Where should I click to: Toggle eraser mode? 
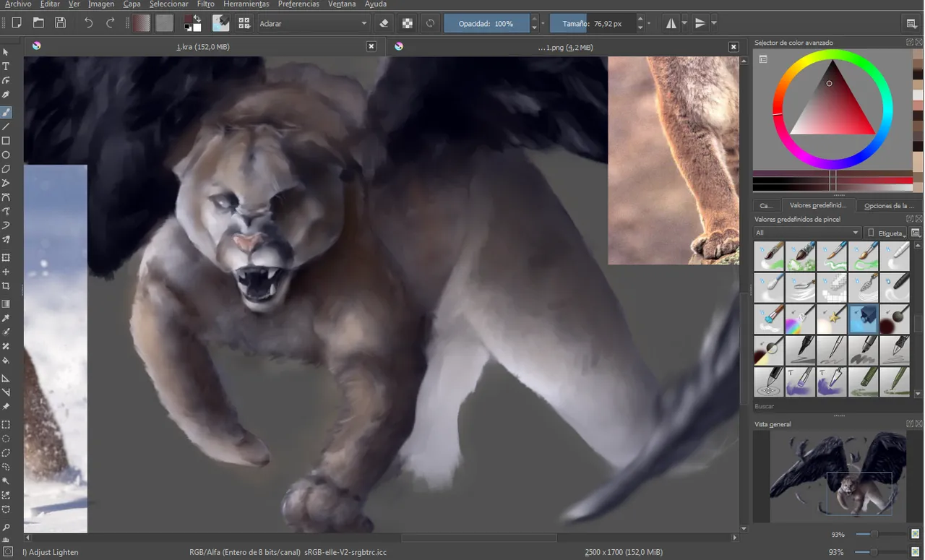(x=384, y=23)
